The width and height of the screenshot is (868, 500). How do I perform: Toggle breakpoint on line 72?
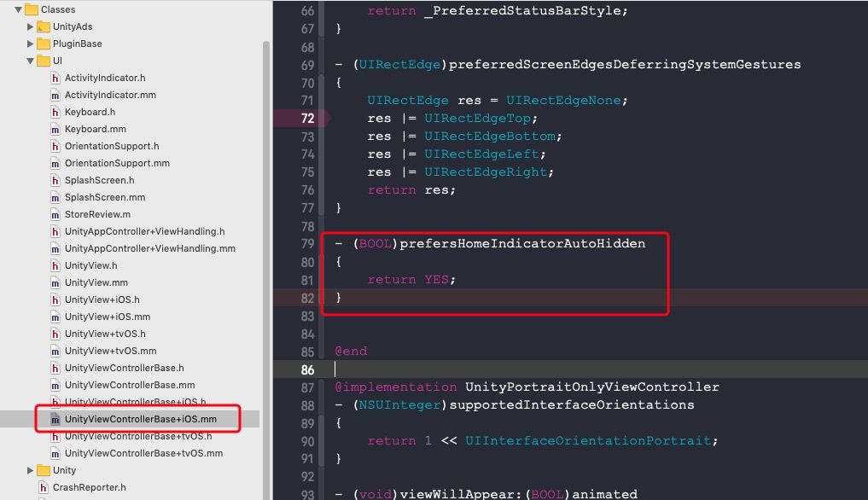307,119
